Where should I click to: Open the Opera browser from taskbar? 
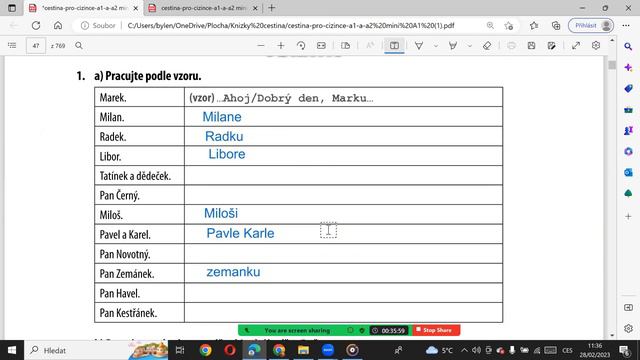[x=230, y=350]
